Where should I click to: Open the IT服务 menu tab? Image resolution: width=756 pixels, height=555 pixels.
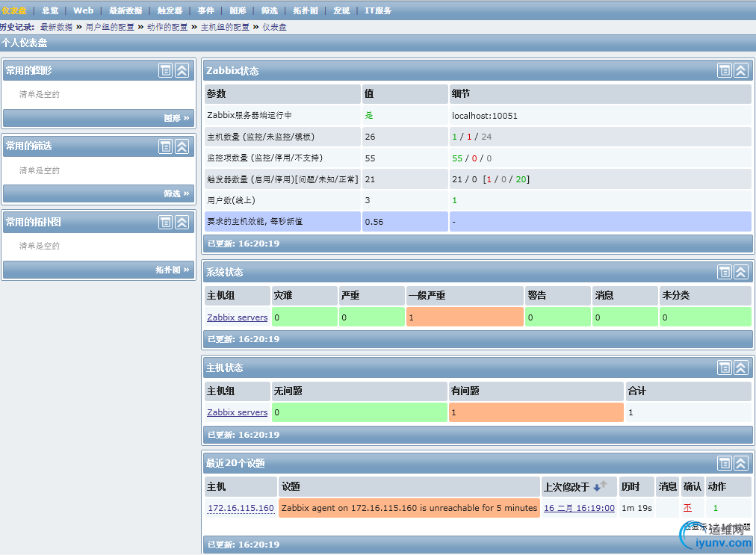click(x=377, y=10)
